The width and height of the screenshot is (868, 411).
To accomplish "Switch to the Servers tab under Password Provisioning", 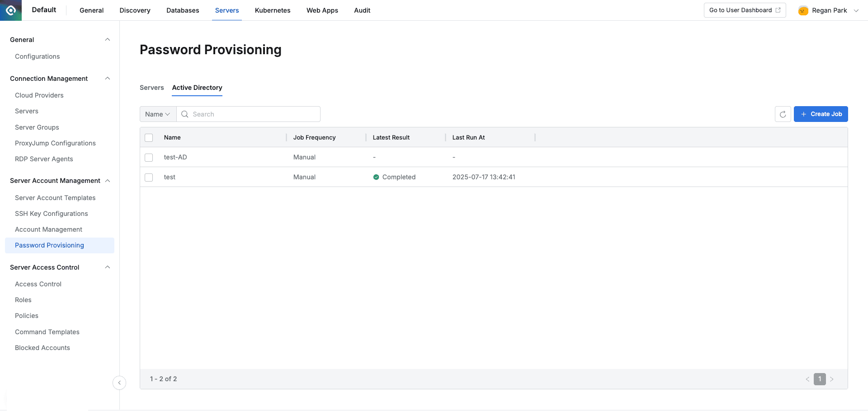I will pos(151,88).
